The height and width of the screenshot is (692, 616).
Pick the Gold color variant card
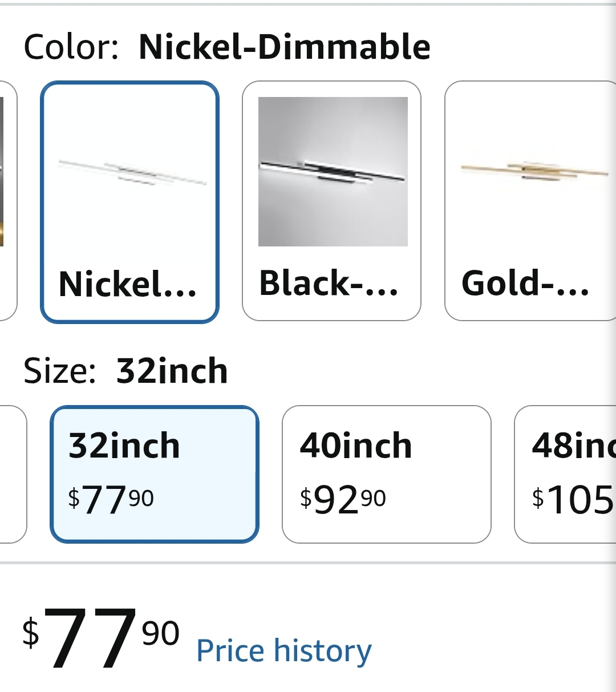530,201
